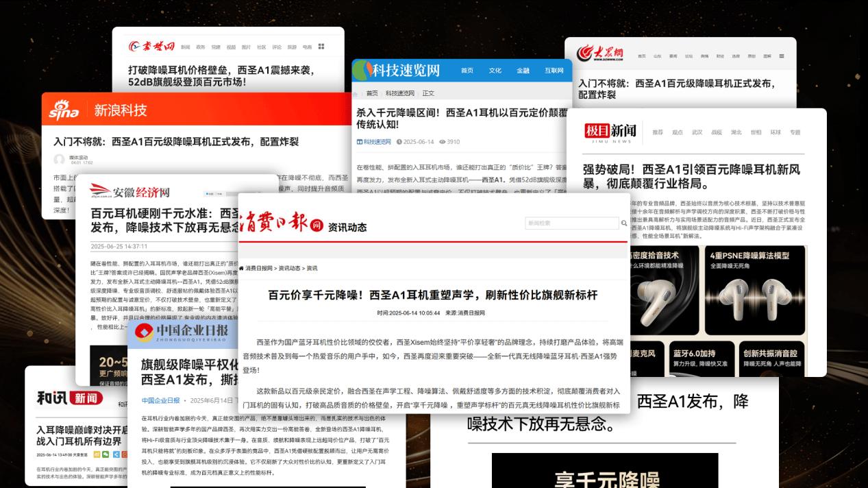Click the 和讯新闻 logo

69,398
